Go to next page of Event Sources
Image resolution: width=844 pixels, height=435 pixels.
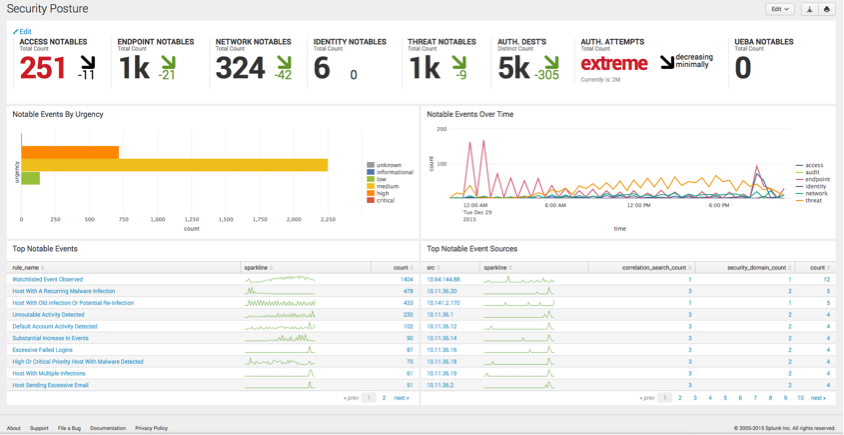(818, 398)
